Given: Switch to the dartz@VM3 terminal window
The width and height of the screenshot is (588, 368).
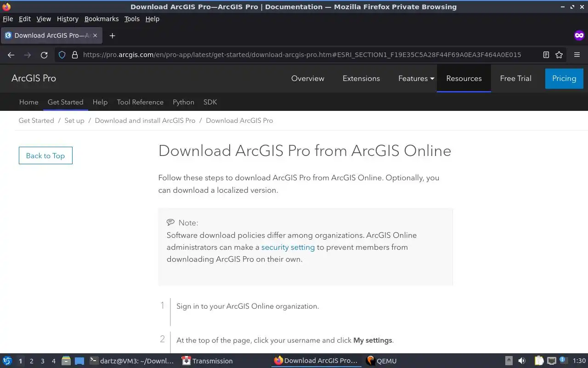Looking at the screenshot, I should point(132,361).
